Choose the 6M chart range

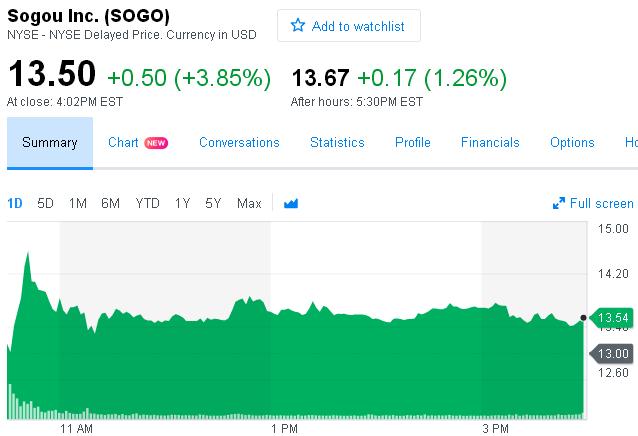110,203
